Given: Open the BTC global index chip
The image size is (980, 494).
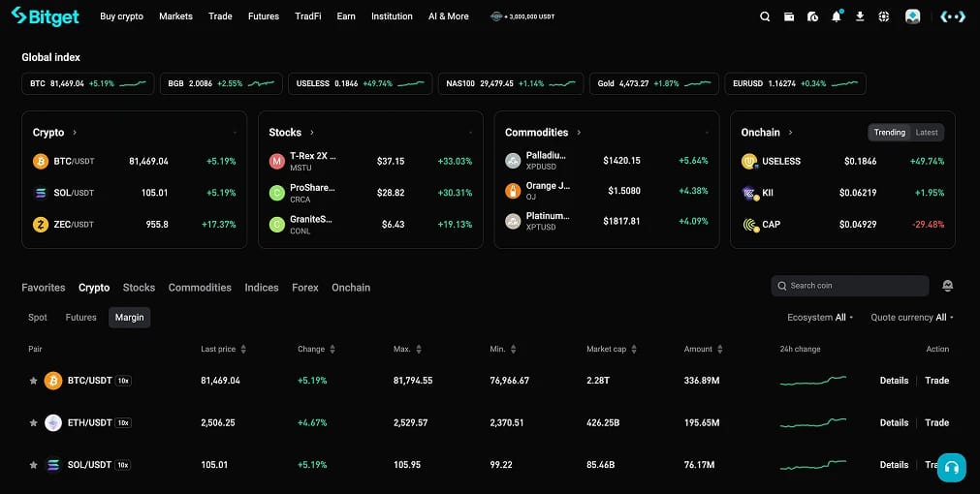Looking at the screenshot, I should (87, 83).
